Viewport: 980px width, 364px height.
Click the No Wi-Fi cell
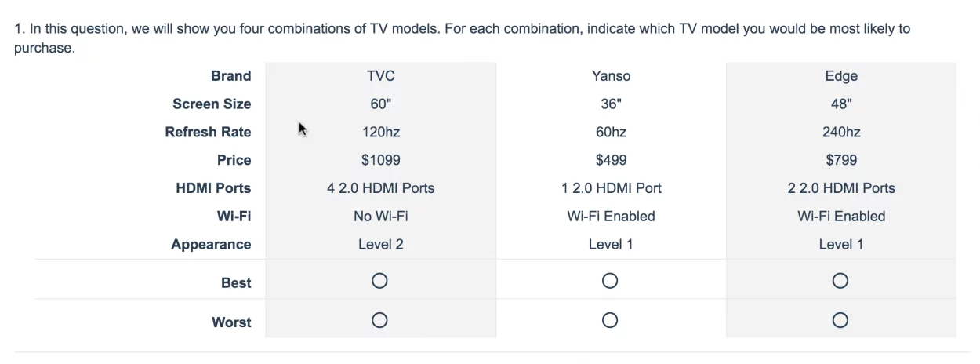[x=380, y=217]
